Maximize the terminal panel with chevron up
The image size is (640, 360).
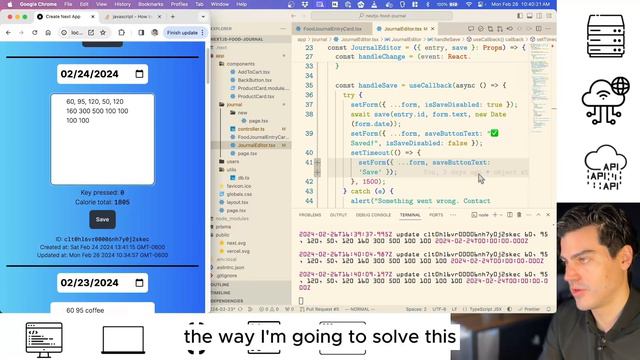pyautogui.click(x=538, y=215)
